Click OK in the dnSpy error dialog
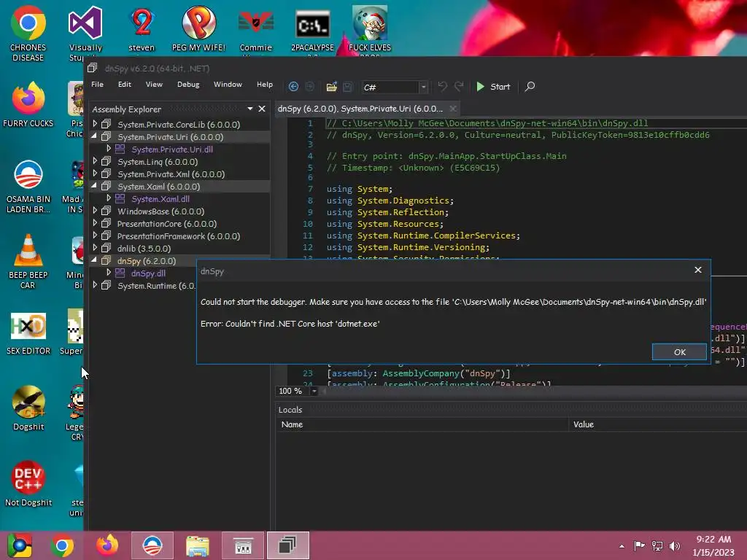Viewport: 747px width, 560px height. 679,352
